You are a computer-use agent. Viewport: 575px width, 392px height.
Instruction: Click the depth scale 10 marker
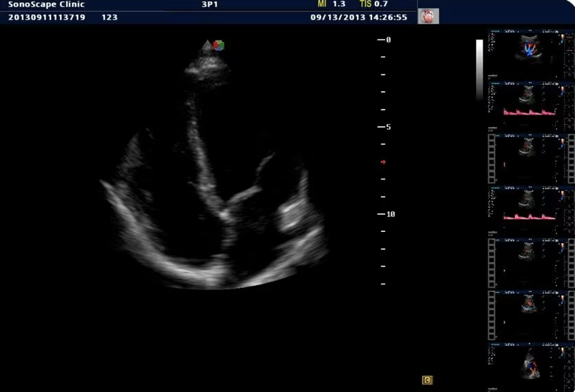coord(386,214)
